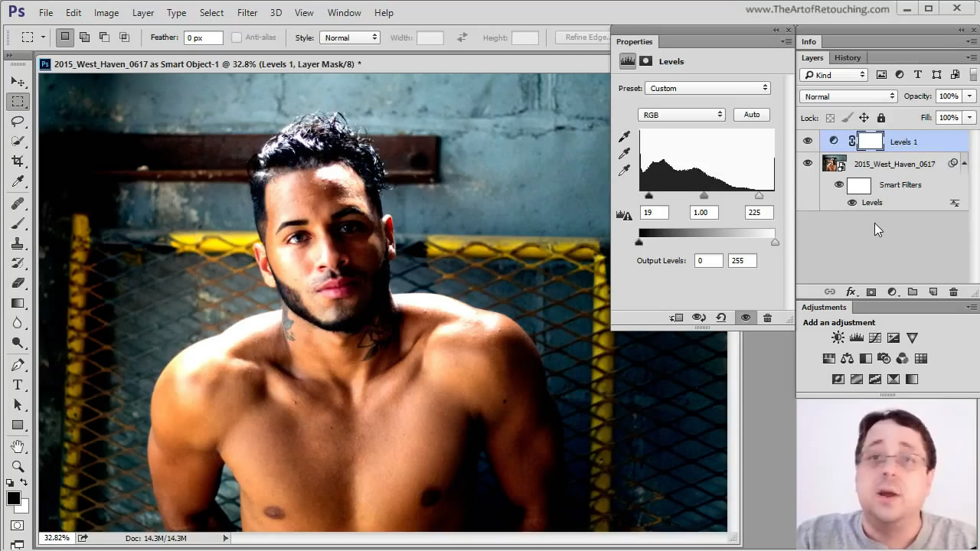
Task: Select the Path Selection tool
Action: [x=18, y=405]
